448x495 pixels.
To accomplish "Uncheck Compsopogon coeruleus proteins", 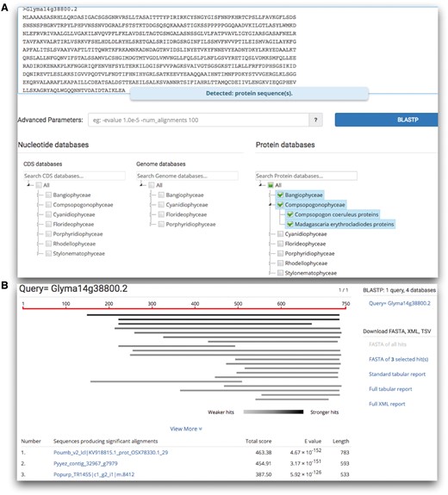I will click(290, 214).
